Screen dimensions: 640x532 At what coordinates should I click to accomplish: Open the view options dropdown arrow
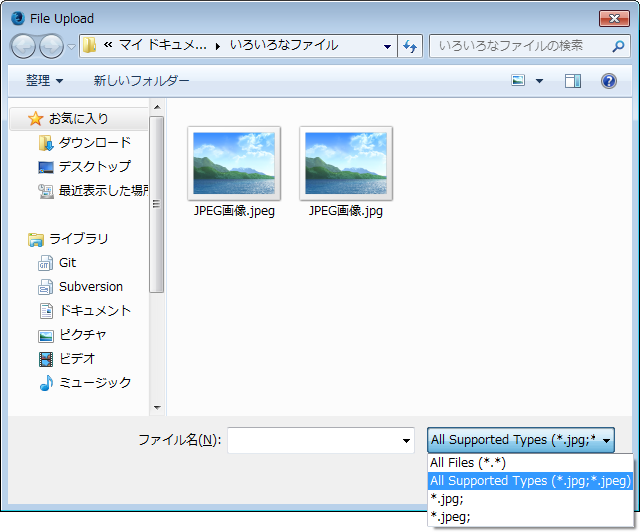539,81
